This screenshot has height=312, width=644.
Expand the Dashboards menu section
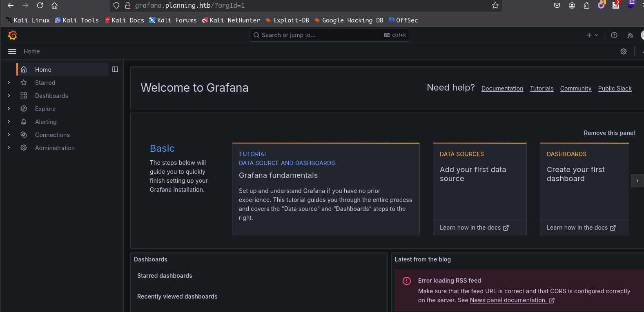(9, 96)
